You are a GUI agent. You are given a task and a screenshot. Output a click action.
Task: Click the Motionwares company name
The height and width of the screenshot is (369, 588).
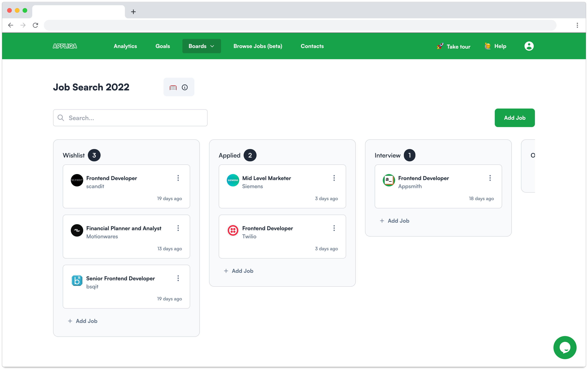tap(102, 236)
